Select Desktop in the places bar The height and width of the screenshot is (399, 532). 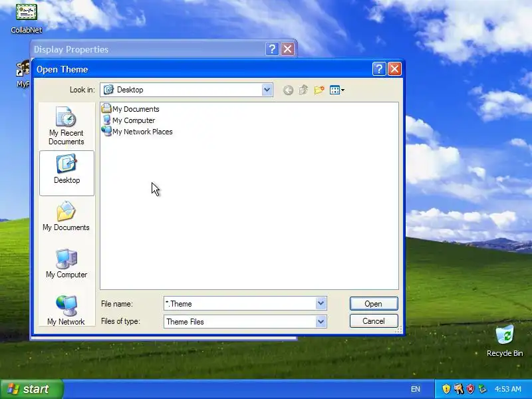click(66, 173)
